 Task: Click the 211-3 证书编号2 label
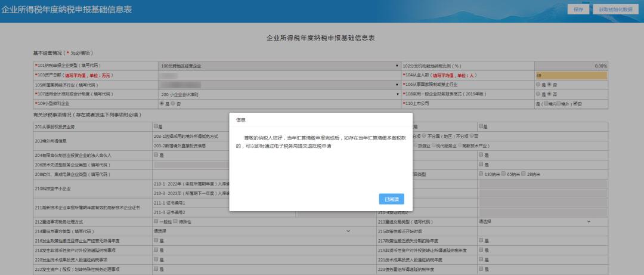tap(169, 212)
